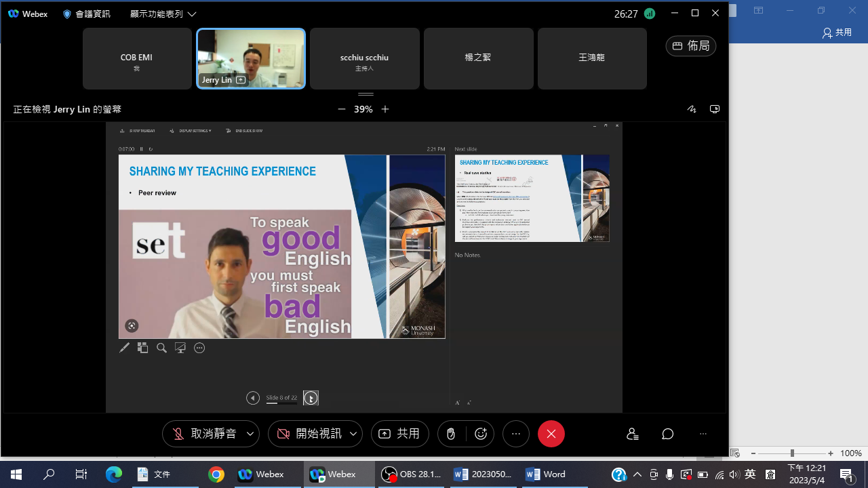Expand audio options arrow beside 取消靜音
The width and height of the screenshot is (868, 488).
pos(250,434)
